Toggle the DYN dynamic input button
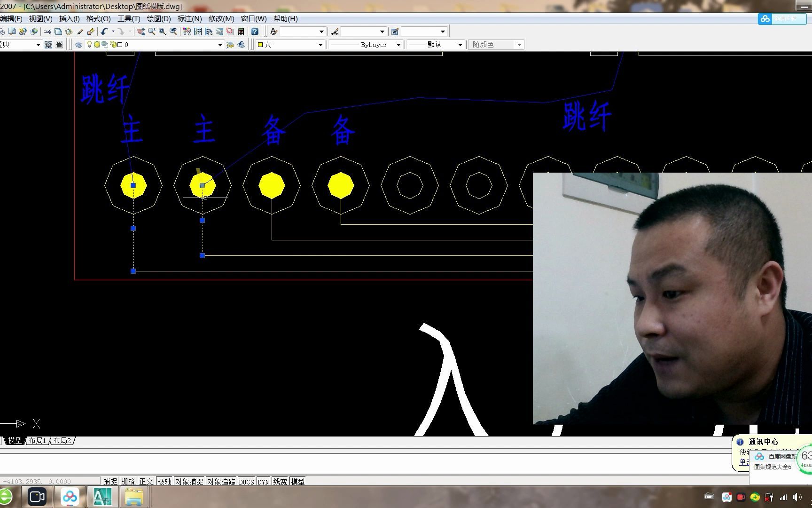Screen dimensions: 812x508 [x=263, y=481]
